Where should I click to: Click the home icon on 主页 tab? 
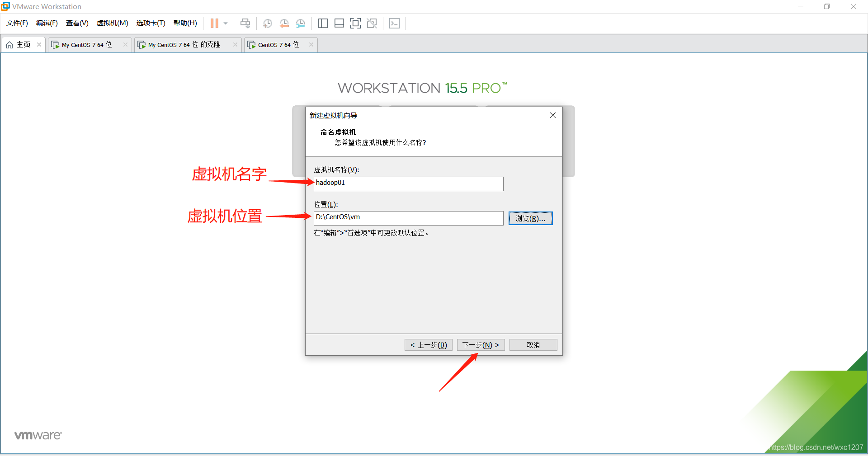click(9, 45)
